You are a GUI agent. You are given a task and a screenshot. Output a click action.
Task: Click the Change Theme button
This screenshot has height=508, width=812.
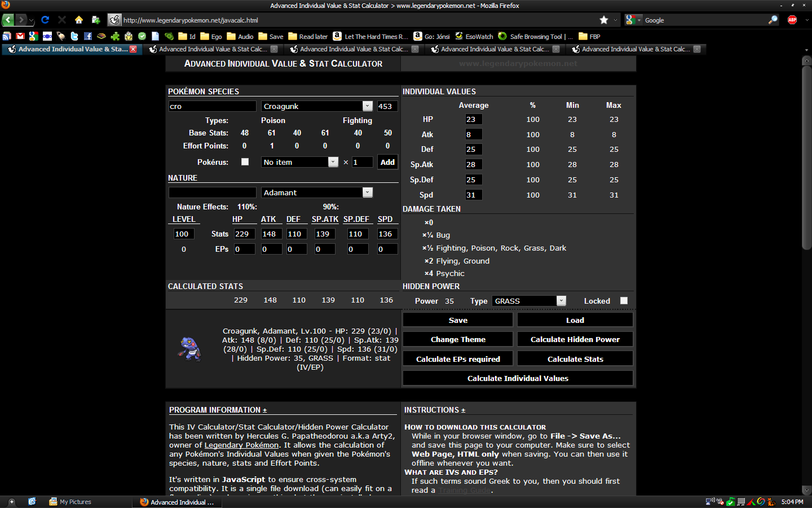click(458, 339)
